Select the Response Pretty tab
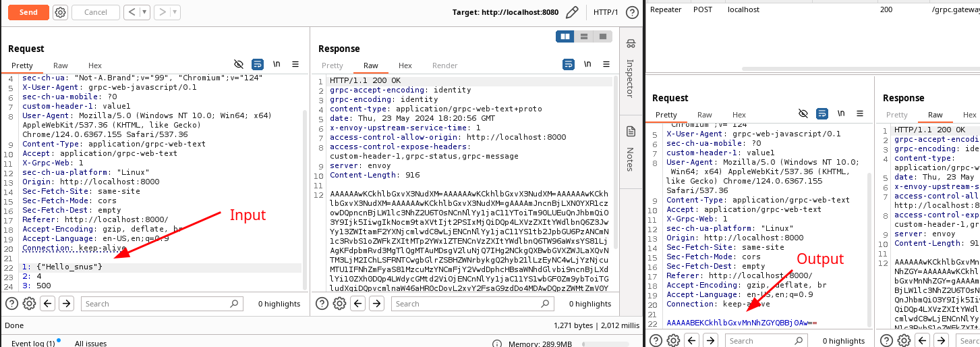980x347 pixels. click(x=333, y=65)
